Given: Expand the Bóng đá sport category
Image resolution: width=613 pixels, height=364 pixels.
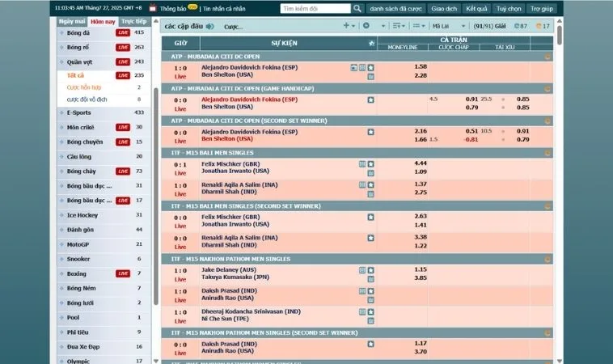Looking at the screenshot, I should (78, 32).
